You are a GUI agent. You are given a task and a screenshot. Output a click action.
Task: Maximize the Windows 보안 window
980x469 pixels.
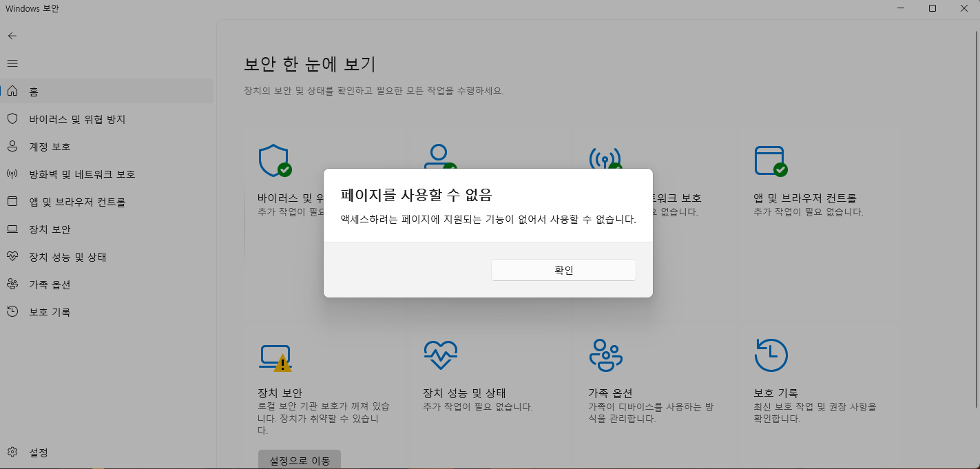click(932, 8)
